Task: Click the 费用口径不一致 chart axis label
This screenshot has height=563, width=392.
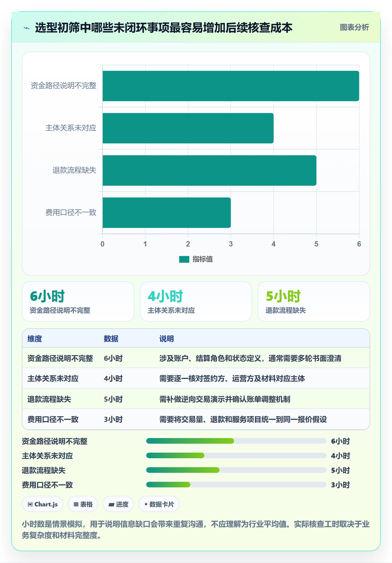Action: click(x=71, y=213)
